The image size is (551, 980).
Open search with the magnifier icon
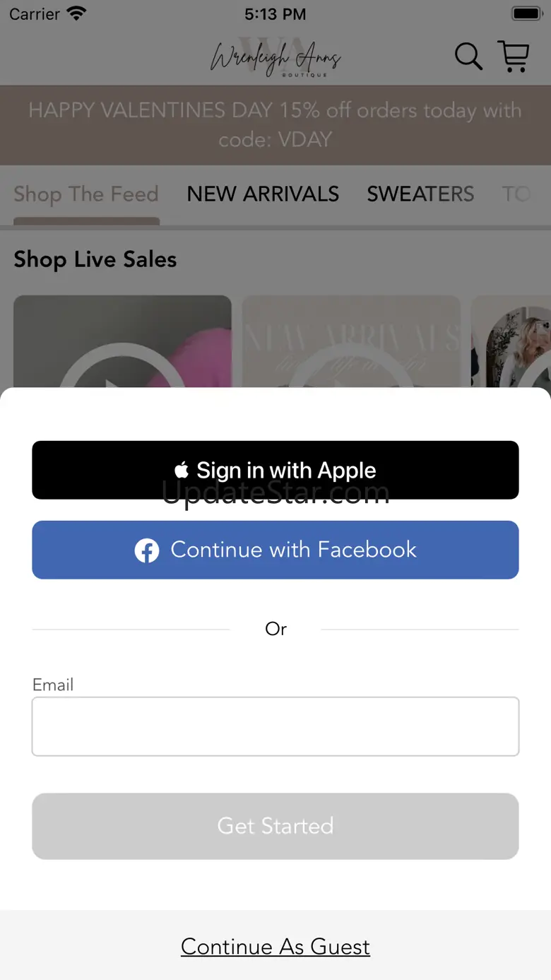[x=468, y=57]
